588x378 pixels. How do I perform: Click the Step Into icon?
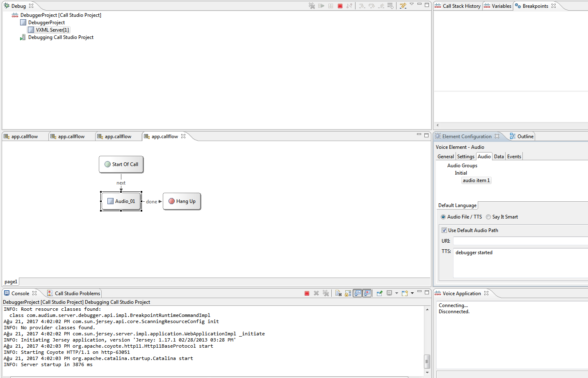click(362, 6)
